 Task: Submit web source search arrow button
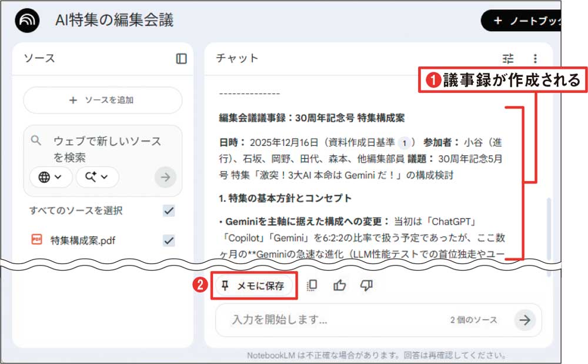tap(165, 177)
